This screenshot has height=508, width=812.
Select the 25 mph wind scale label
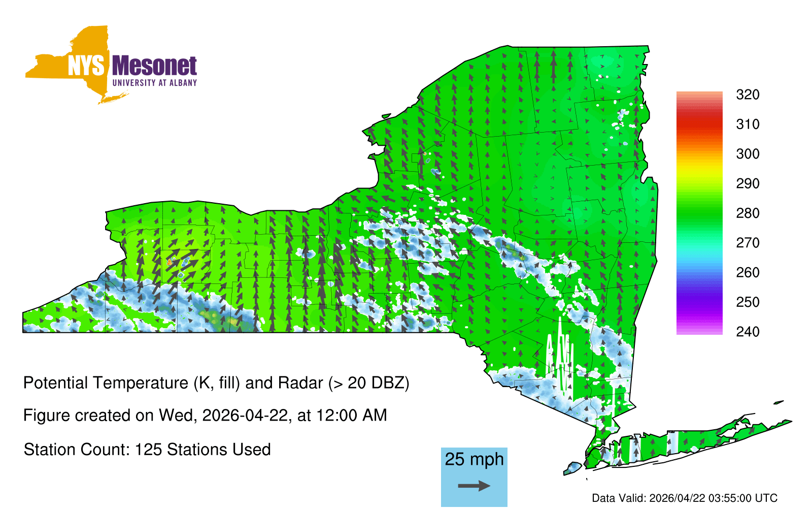[x=474, y=459]
